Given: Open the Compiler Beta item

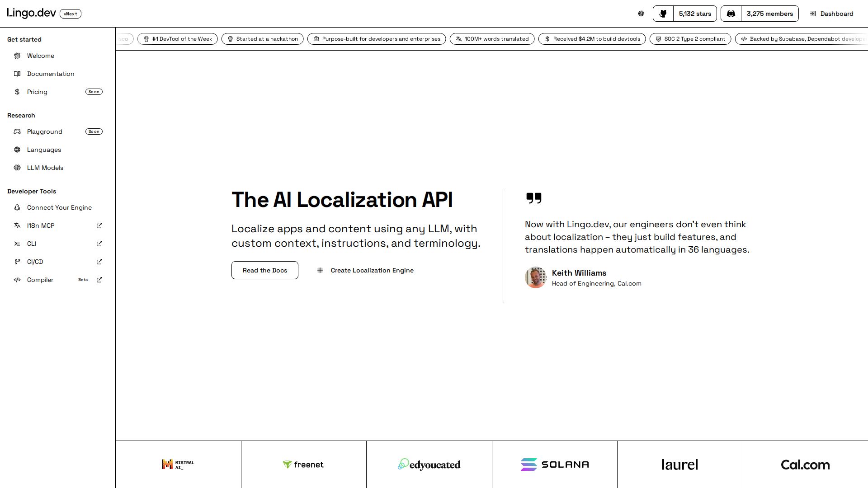Looking at the screenshot, I should click(40, 280).
